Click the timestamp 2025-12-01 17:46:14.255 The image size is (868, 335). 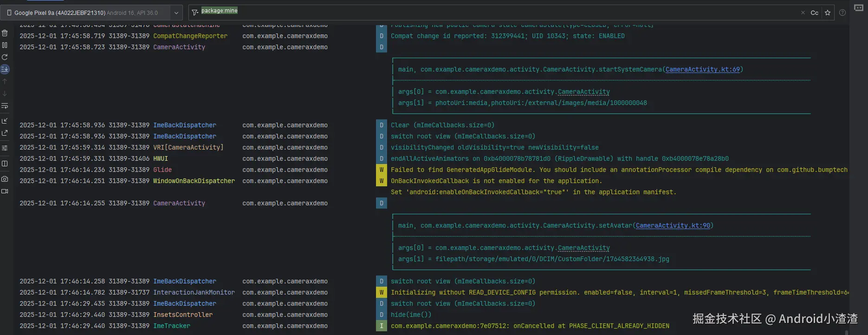click(x=62, y=203)
